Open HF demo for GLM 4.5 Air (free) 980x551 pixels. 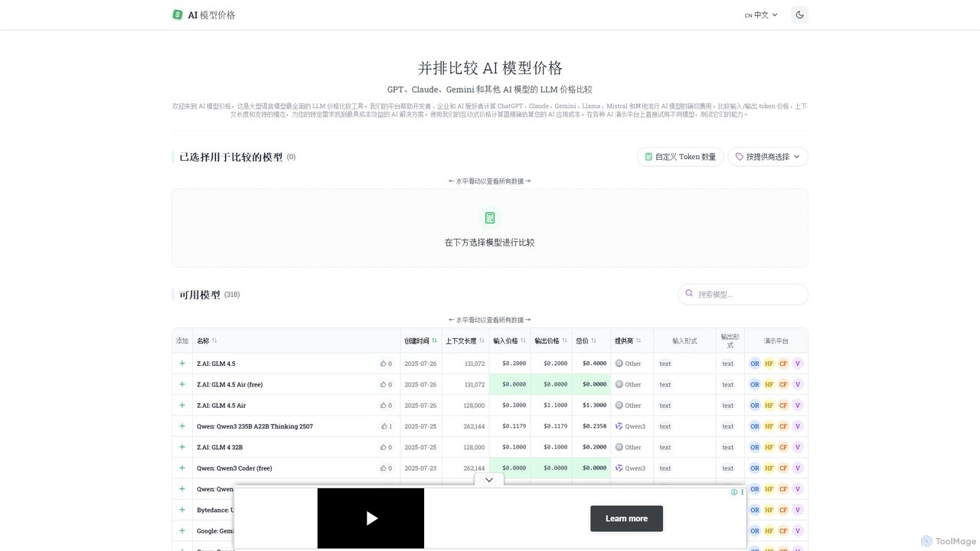tap(769, 384)
